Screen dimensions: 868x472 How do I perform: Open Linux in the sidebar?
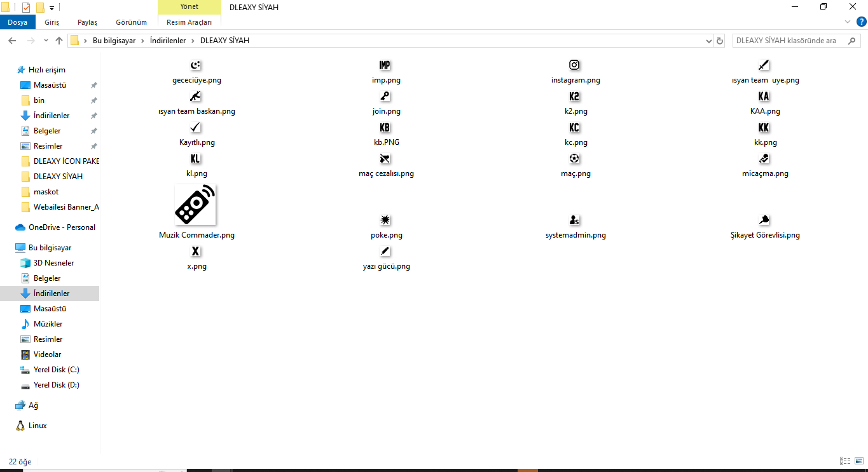(38, 426)
